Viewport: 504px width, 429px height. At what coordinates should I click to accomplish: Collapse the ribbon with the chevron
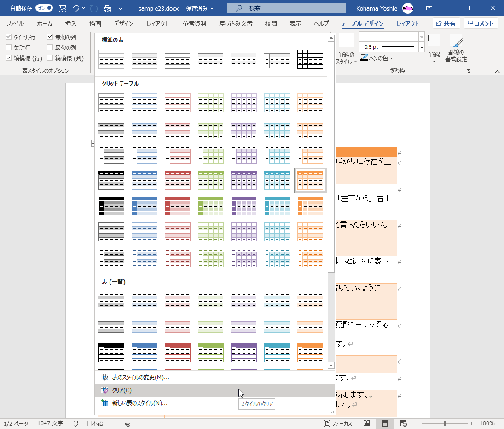click(497, 71)
